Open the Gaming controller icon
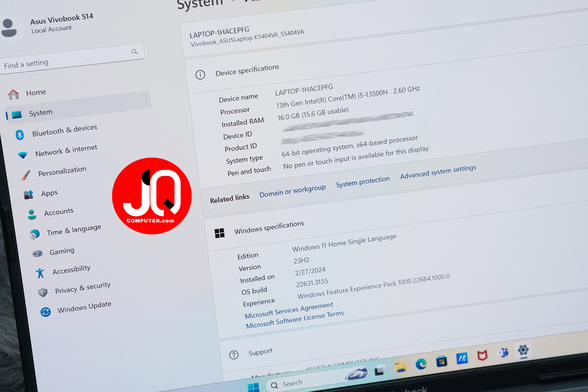The width and height of the screenshot is (588, 392). [x=37, y=253]
